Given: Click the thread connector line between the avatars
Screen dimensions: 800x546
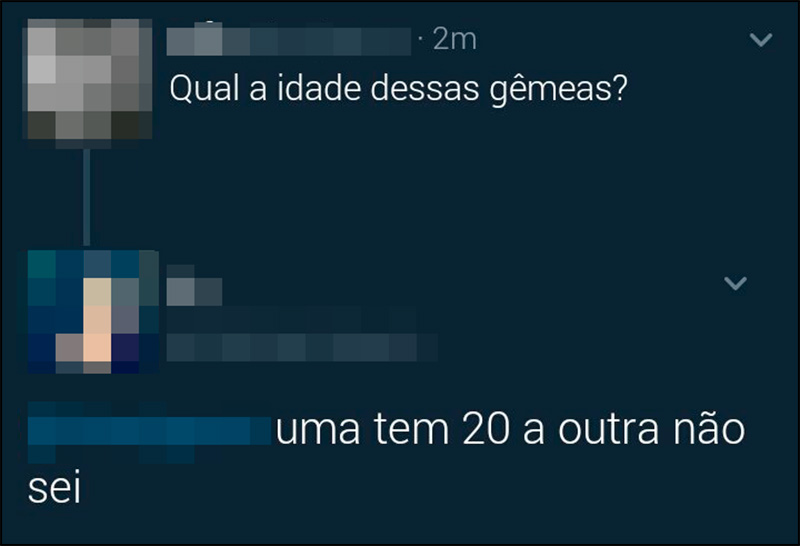Looking at the screenshot, I should pyautogui.click(x=87, y=196).
